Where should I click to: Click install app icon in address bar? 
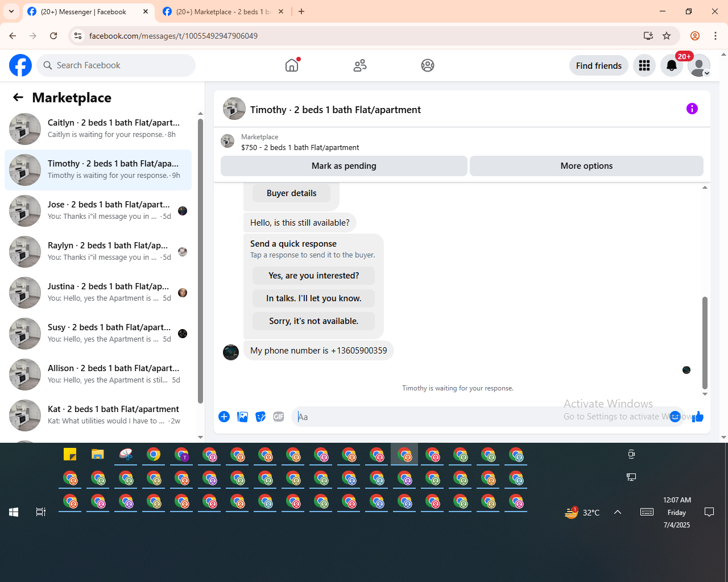pos(648,36)
